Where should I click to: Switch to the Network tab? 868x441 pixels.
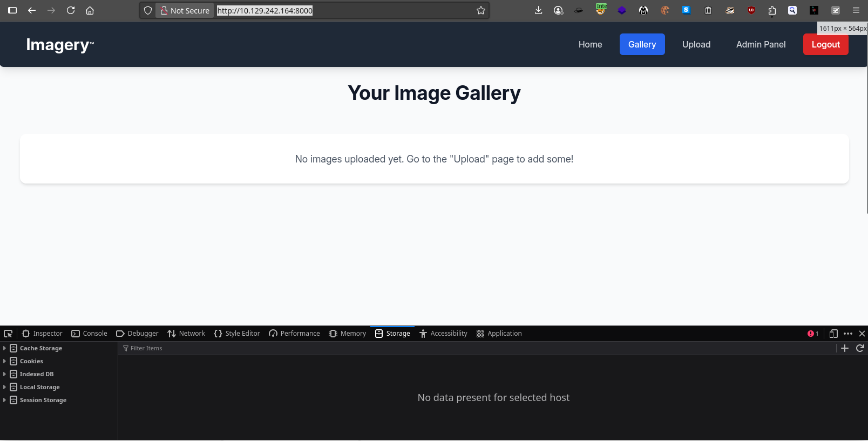coord(186,334)
